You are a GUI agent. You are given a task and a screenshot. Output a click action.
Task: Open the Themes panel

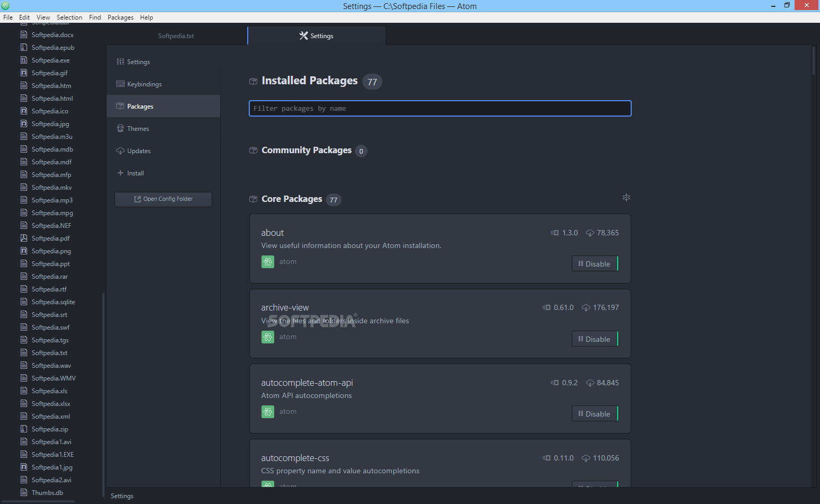pyautogui.click(x=163, y=129)
